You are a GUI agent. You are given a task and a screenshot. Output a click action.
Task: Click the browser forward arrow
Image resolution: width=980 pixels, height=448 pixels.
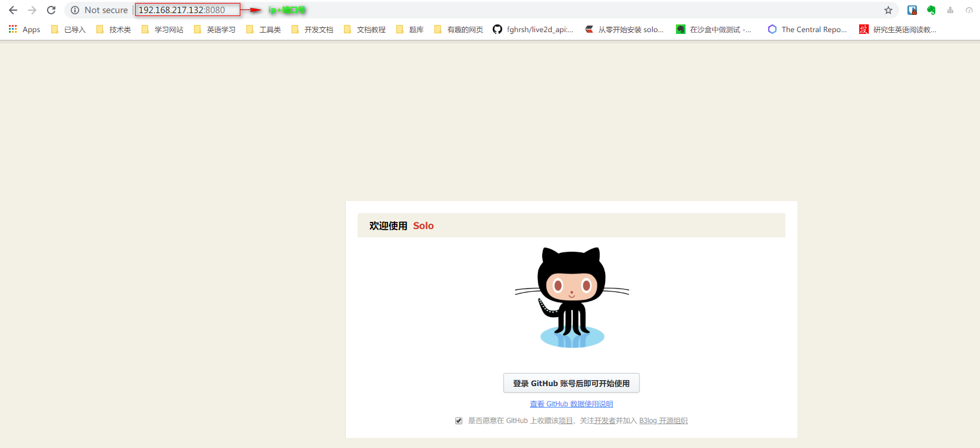pos(32,10)
